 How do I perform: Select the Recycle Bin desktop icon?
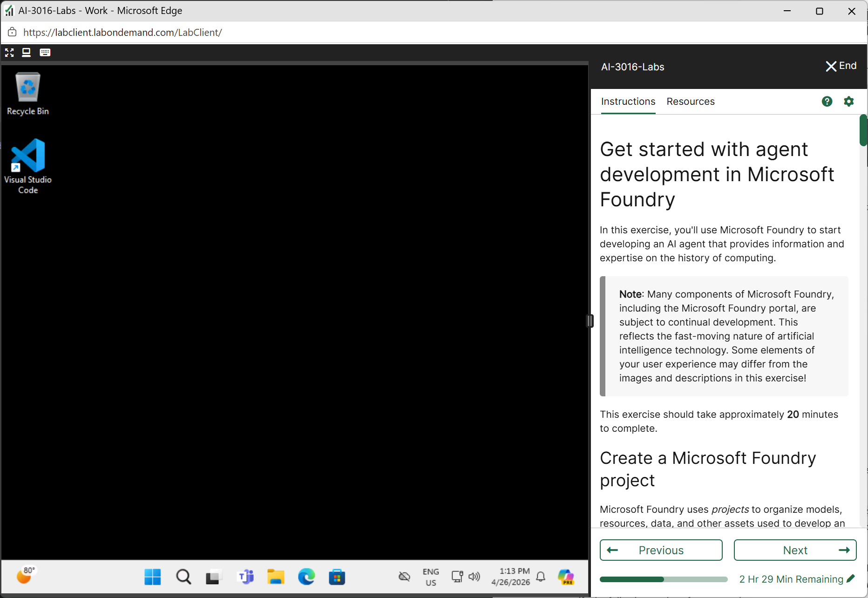(28, 94)
